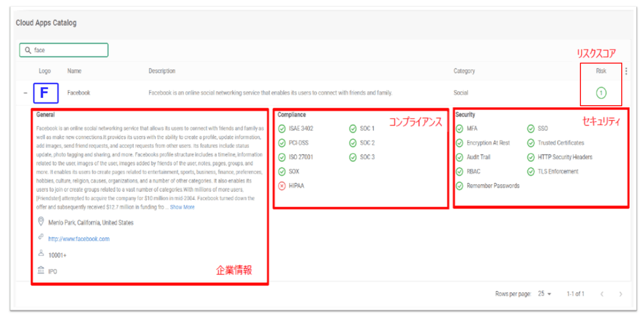Click the SOC 2 label

(368, 143)
